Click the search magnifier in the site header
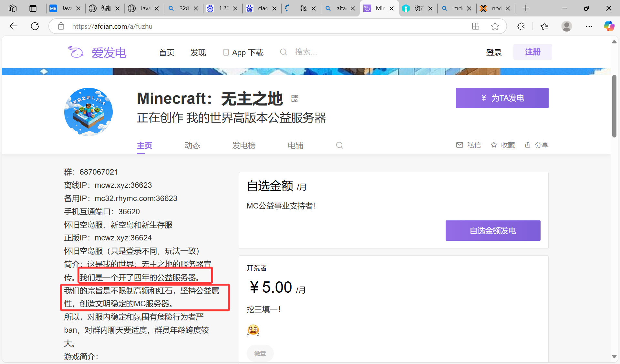The image size is (620, 364). tap(284, 52)
